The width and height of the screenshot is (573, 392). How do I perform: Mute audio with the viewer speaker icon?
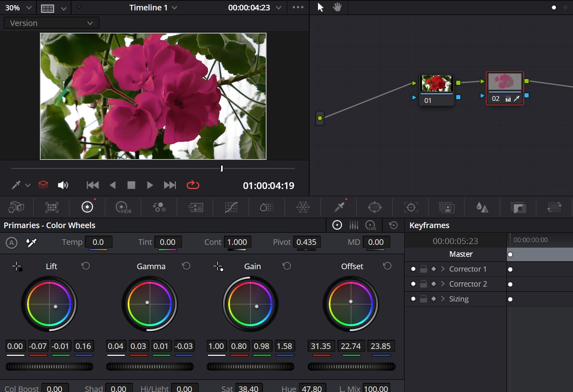click(x=63, y=185)
